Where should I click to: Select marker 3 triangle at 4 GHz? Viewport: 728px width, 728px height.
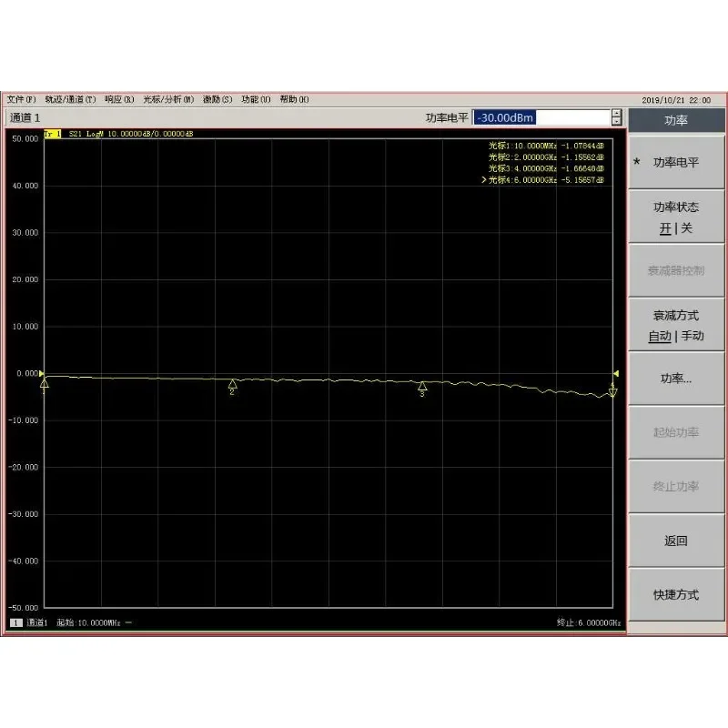tap(422, 386)
